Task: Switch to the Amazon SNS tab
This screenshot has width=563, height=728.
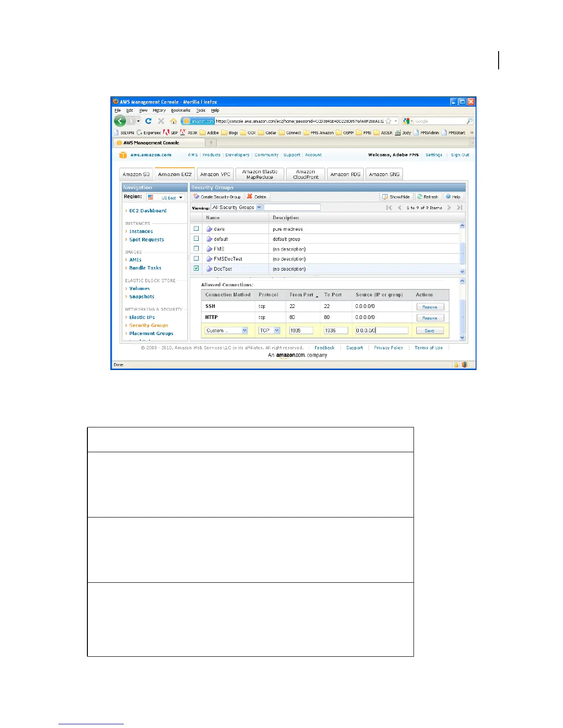Action: point(384,174)
